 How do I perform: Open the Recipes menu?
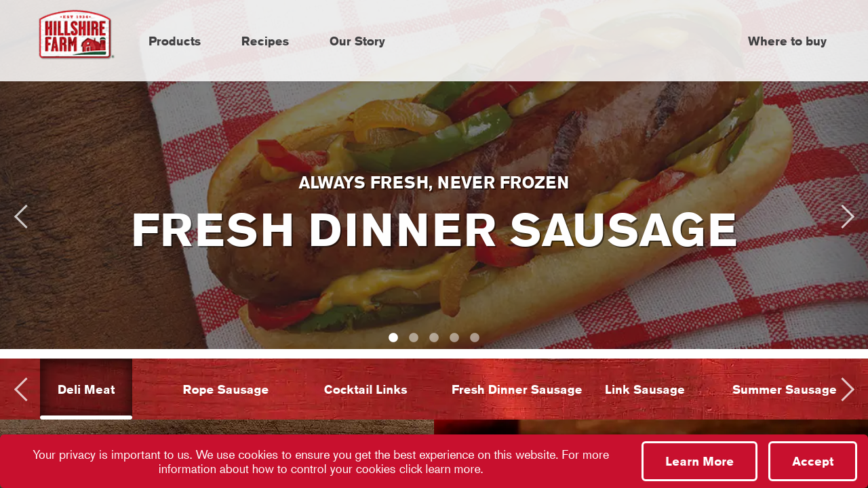coord(265,41)
